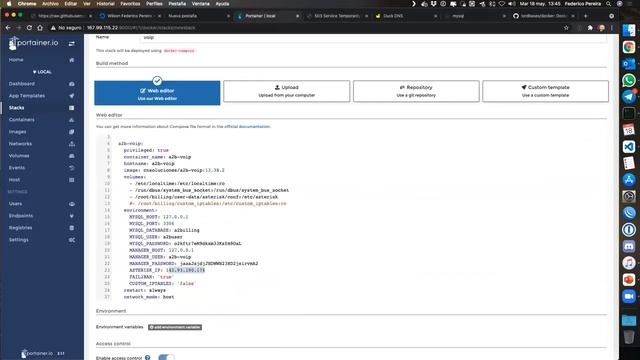Click the 'network_mode: host' line
This screenshot has width=640, height=360.
tap(149, 297)
